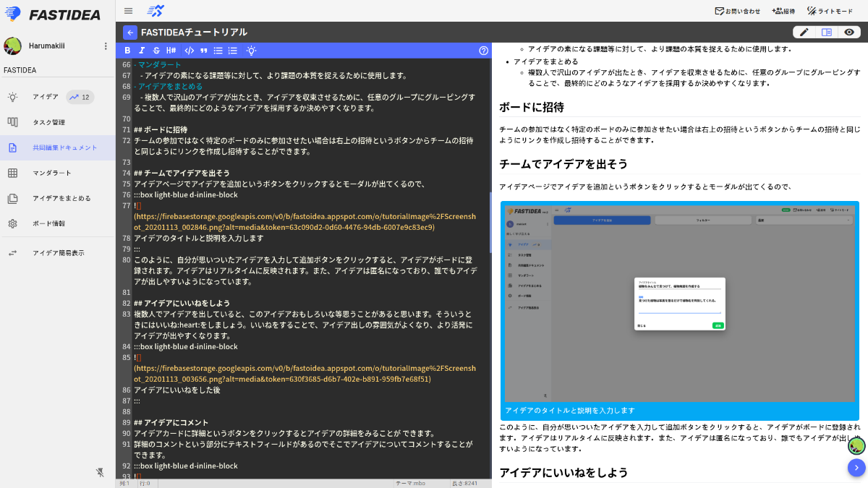Open お問い合わせ contact link

tap(738, 11)
